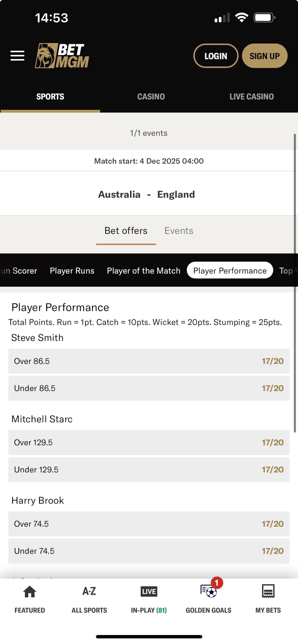
Task: Select Player of the Match filter
Action: (144, 271)
